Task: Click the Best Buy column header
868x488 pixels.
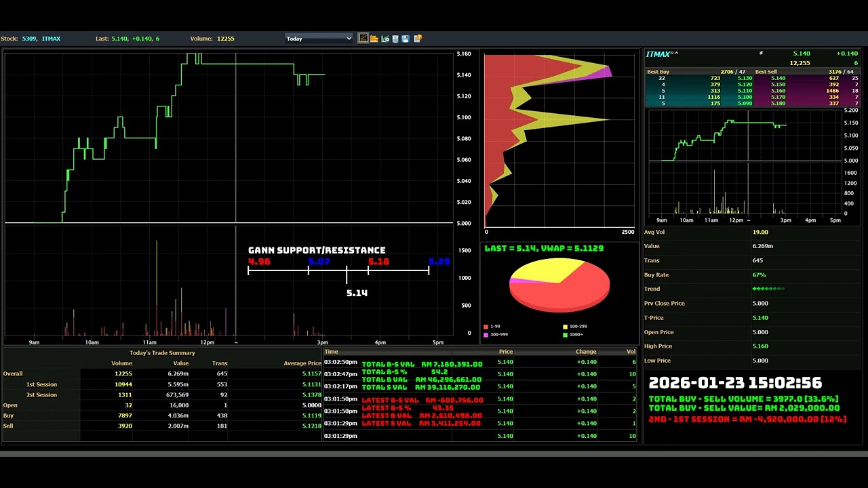Action: (658, 72)
